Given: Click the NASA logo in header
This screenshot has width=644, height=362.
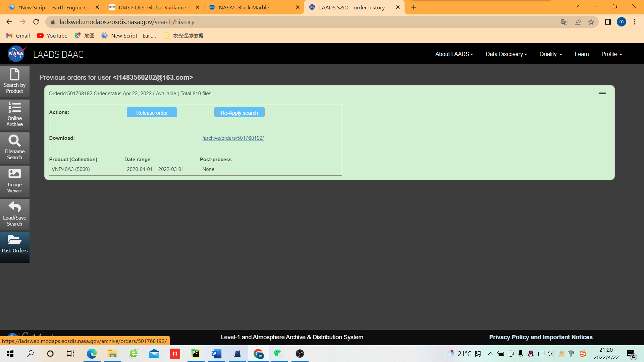Looking at the screenshot, I should pos(16,54).
